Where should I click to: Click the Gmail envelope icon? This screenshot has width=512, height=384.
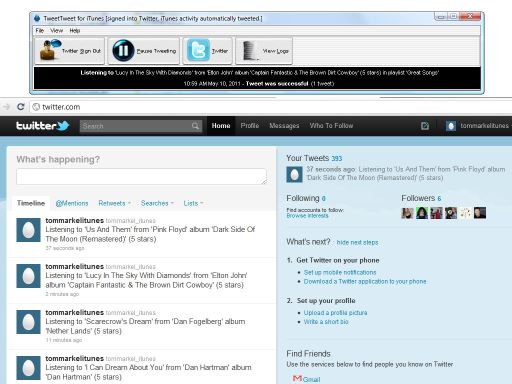pos(297,378)
